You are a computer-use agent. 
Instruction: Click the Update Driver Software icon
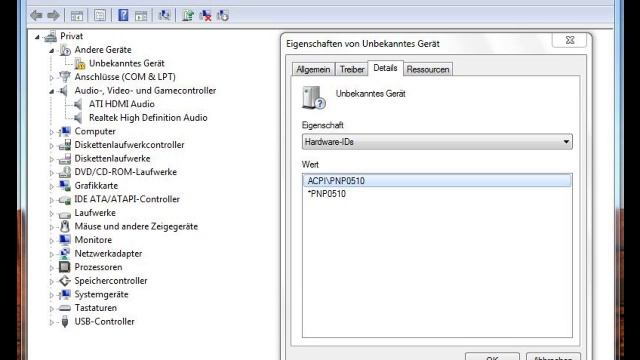coord(188,16)
